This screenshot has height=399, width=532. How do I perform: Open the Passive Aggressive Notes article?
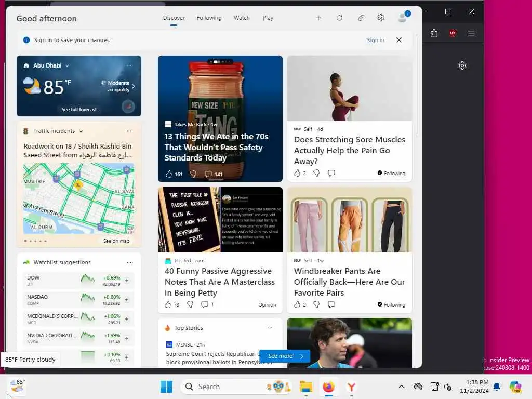(x=220, y=282)
